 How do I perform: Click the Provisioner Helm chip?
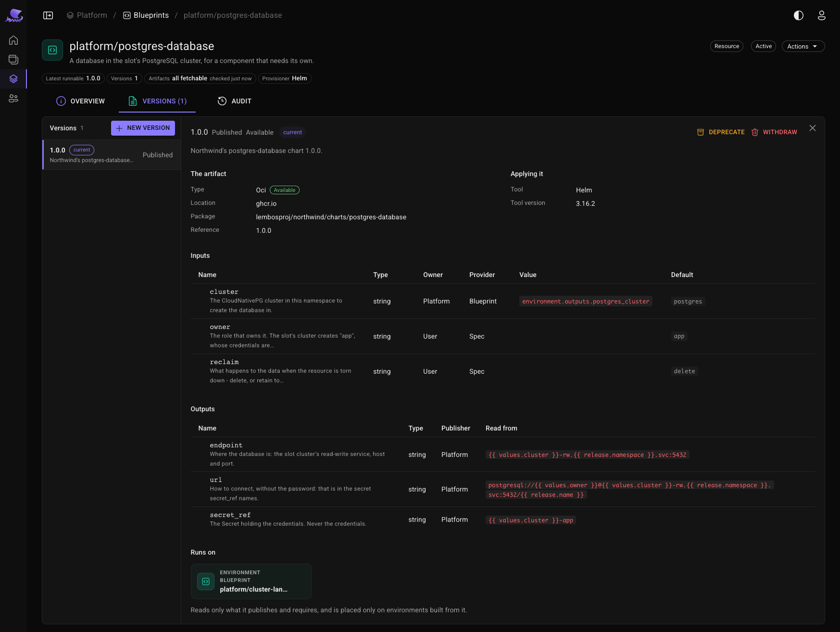pos(285,78)
